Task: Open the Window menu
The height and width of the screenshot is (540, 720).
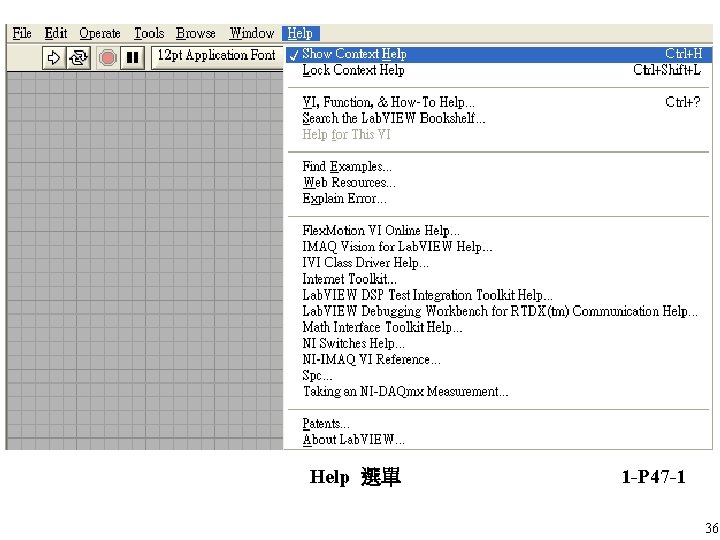Action: (x=252, y=34)
